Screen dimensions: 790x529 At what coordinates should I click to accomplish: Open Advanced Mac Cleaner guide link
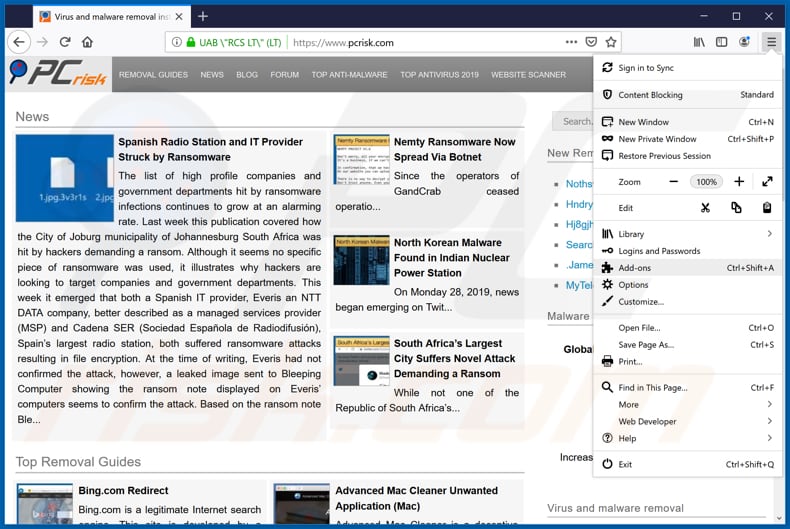click(x=417, y=498)
